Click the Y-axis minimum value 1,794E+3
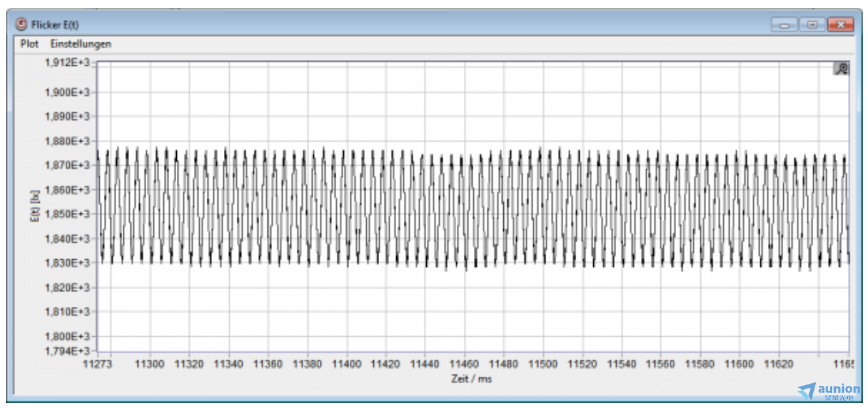This screenshot has width=868, height=408. point(67,352)
